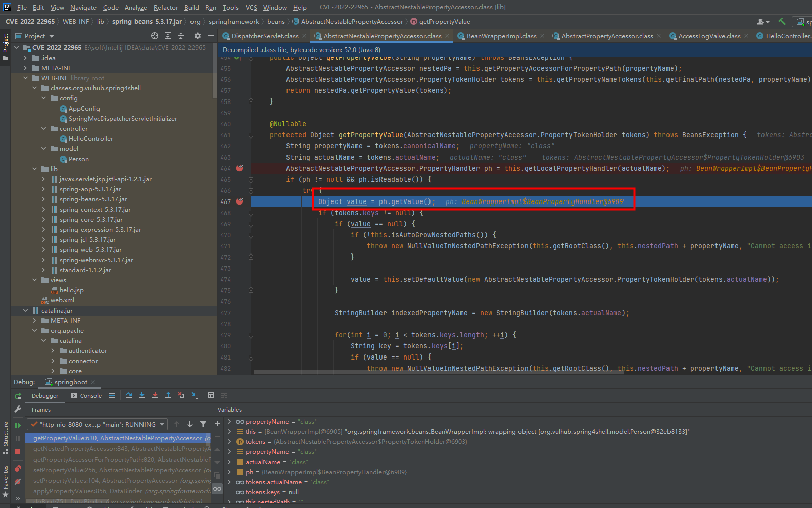Open the Navigate menu
Image resolution: width=812 pixels, height=508 pixels.
coord(83,7)
